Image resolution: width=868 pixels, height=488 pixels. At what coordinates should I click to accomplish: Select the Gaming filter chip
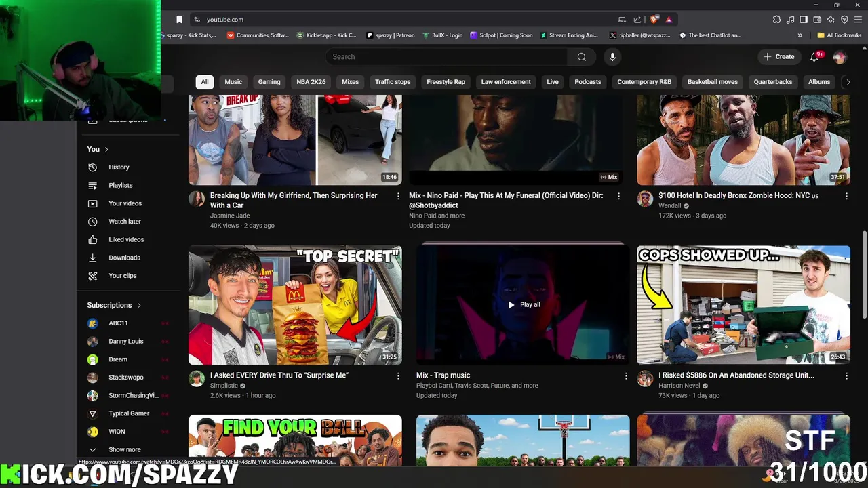tap(269, 82)
